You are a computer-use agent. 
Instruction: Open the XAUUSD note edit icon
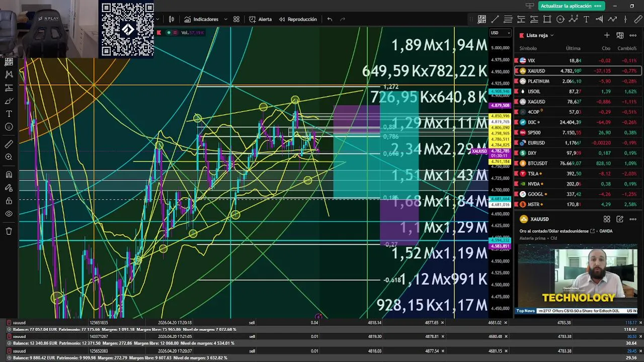[x=620, y=219]
